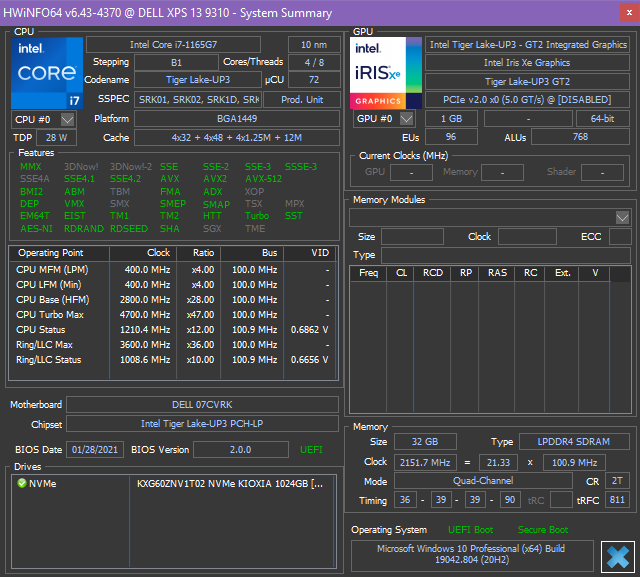Click the PCIe v2.0 bus interface field
Image resolution: width=640 pixels, height=577 pixels.
[x=527, y=99]
